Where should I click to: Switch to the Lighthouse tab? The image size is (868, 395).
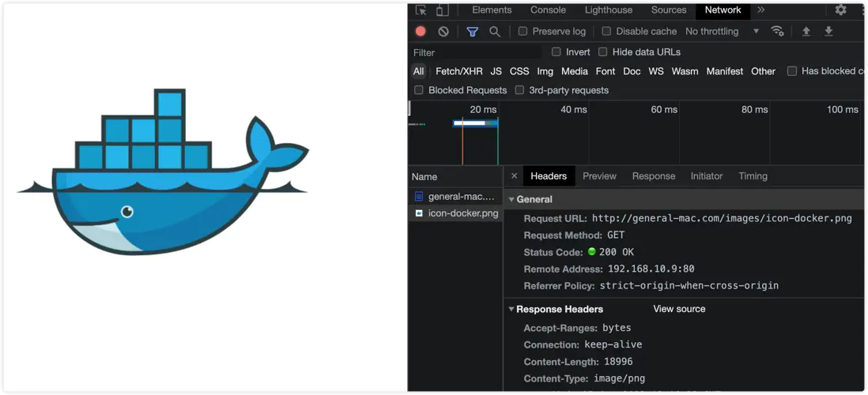click(x=609, y=10)
